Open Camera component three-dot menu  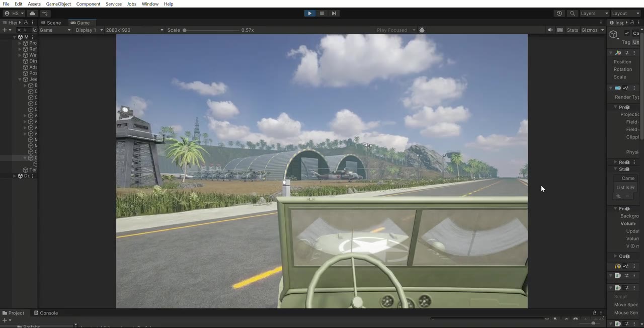634,88
